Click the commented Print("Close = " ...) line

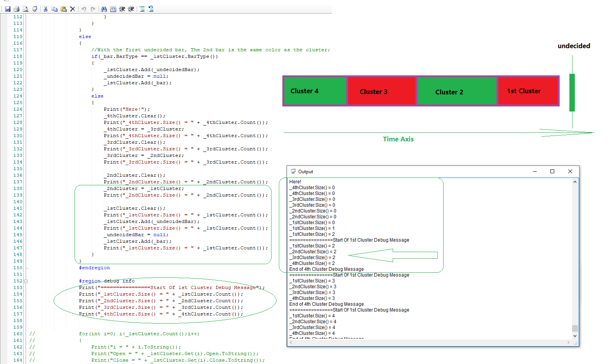pyautogui.click(x=178, y=360)
